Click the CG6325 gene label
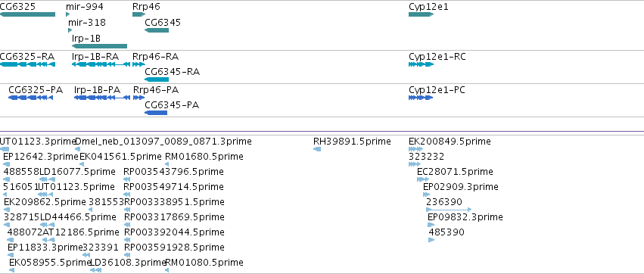 point(17,7)
